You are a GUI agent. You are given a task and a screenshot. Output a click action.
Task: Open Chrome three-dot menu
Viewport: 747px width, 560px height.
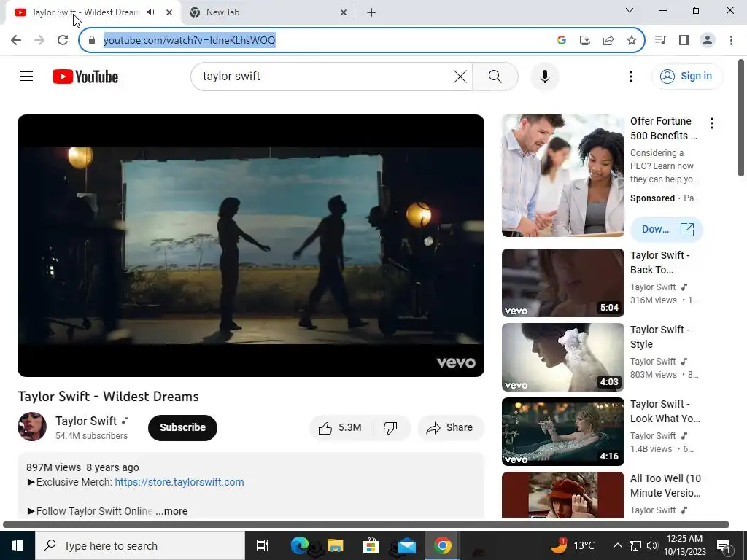click(x=731, y=40)
